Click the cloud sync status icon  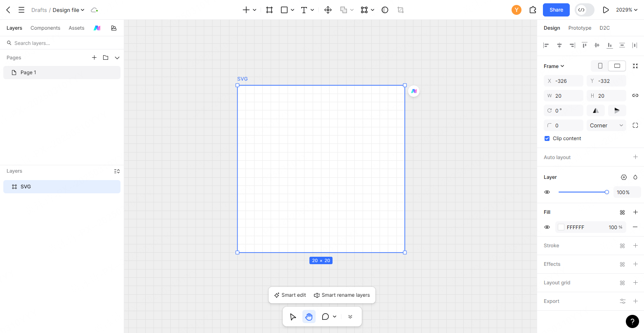click(94, 10)
